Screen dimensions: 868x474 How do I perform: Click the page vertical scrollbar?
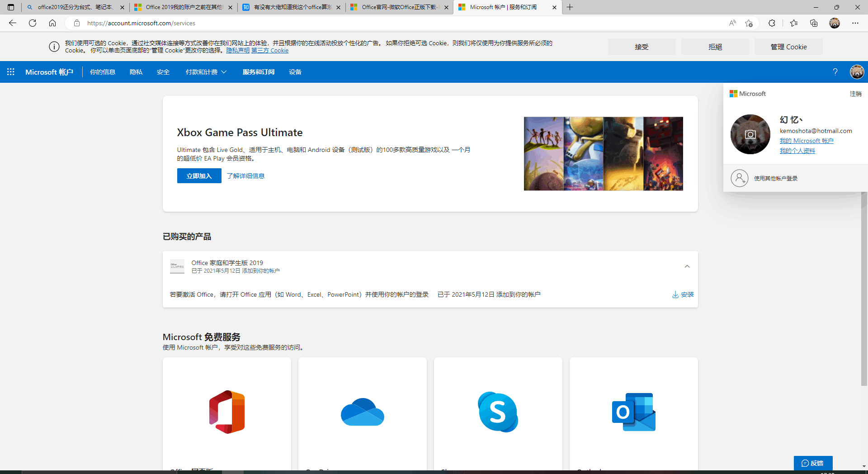(864, 289)
